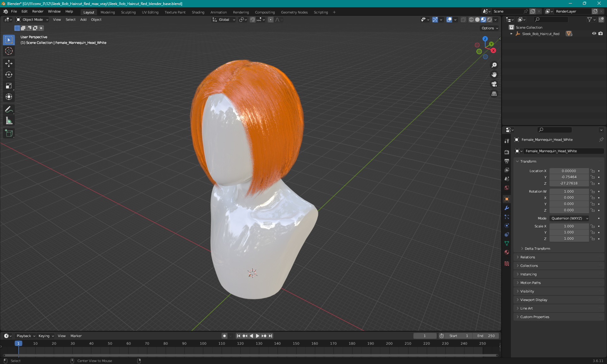607x364 pixels.
Task: Open Options dropdown in viewport
Action: click(x=490, y=28)
